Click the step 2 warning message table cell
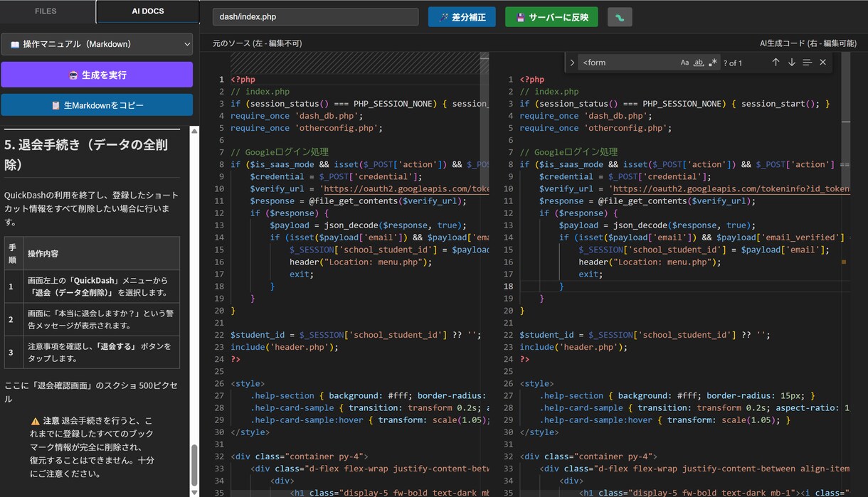 point(102,320)
